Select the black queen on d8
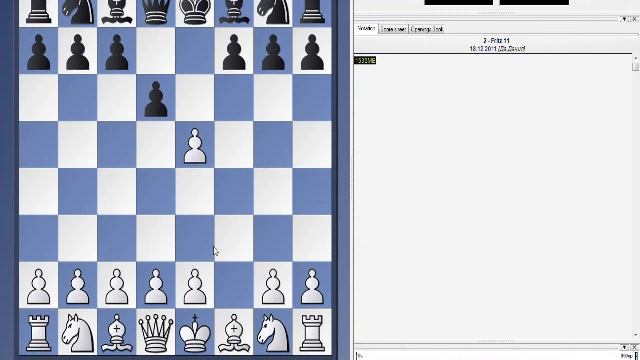 (156, 11)
